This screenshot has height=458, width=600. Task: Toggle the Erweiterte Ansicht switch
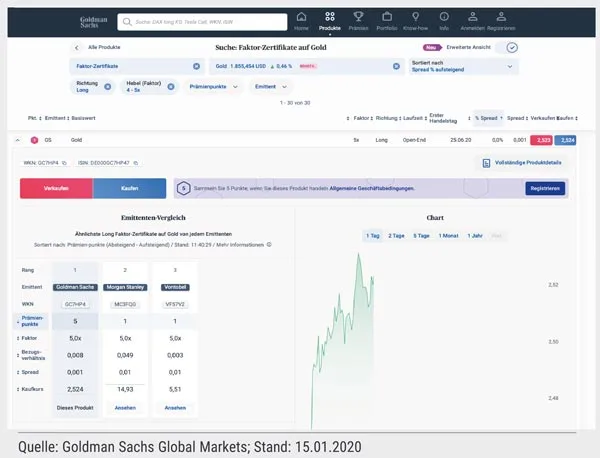[507, 47]
